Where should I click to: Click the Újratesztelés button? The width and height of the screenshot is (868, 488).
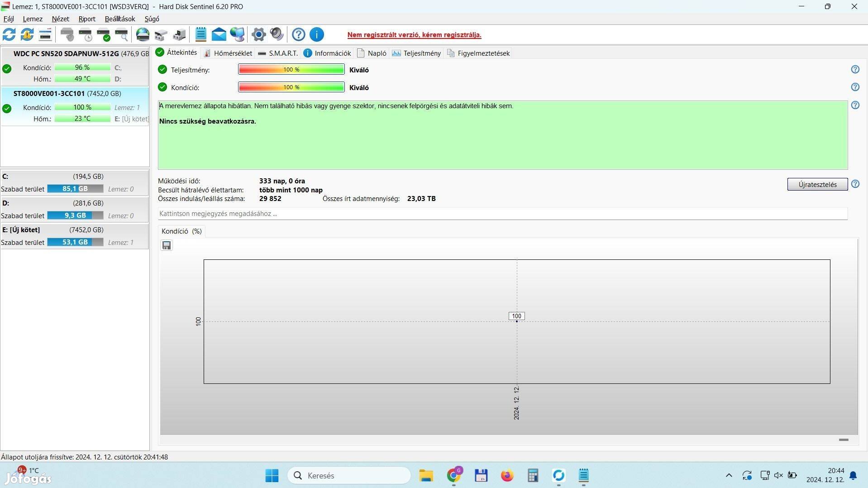pos(817,184)
